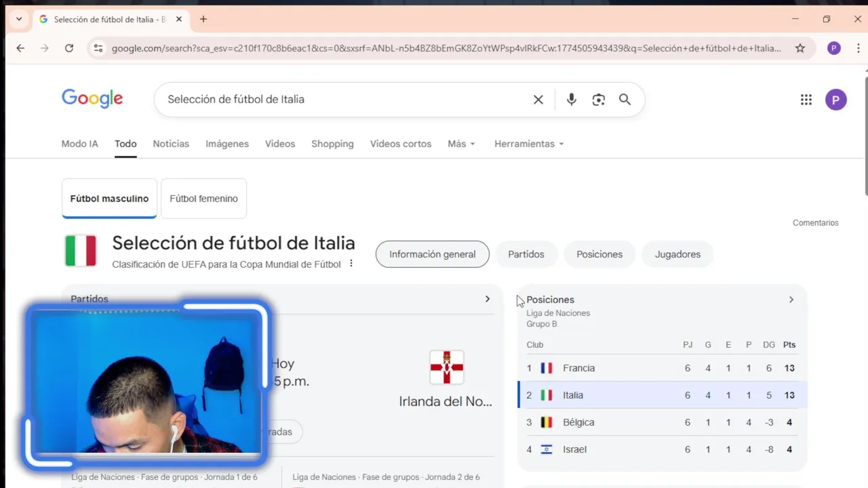This screenshot has height=488, width=868.
Task: Select the Fútbol masculino tab
Action: click(x=109, y=199)
